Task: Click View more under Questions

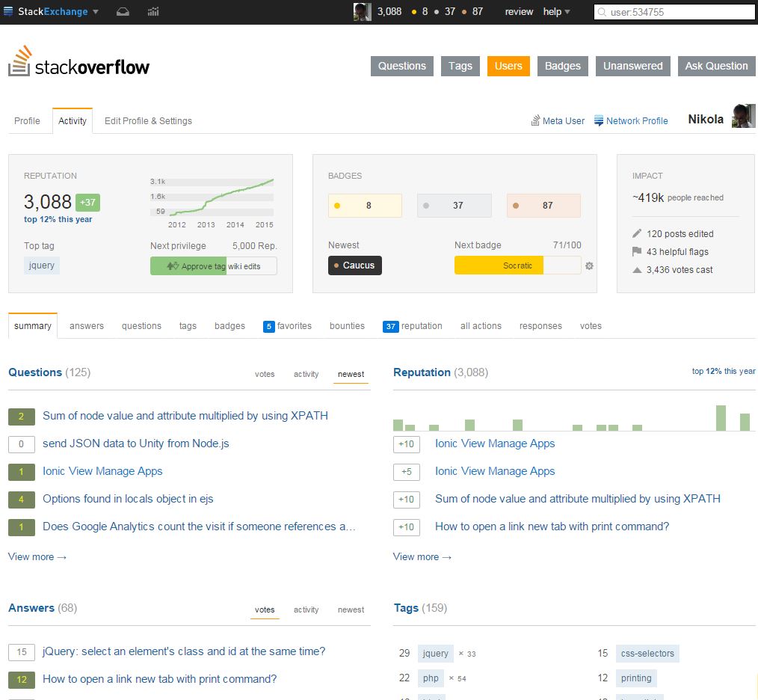Action: point(37,557)
